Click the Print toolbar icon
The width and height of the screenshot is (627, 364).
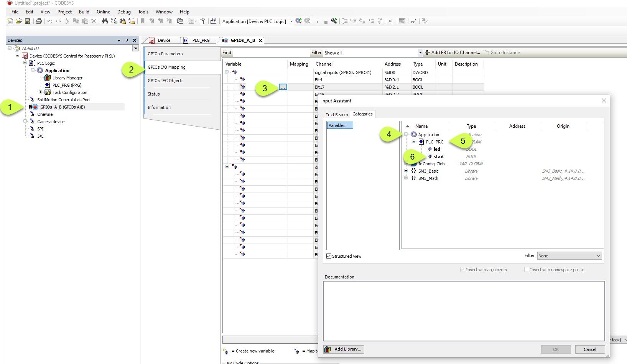click(x=39, y=21)
